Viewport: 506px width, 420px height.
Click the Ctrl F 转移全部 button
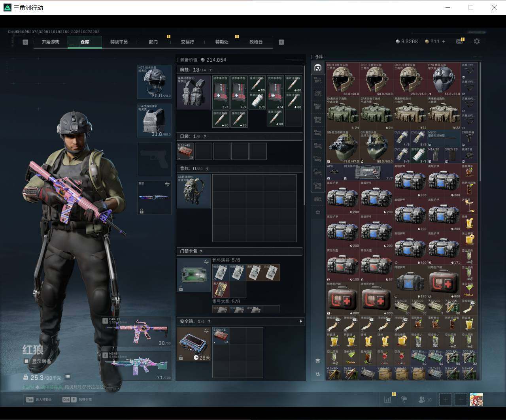[x=77, y=399]
